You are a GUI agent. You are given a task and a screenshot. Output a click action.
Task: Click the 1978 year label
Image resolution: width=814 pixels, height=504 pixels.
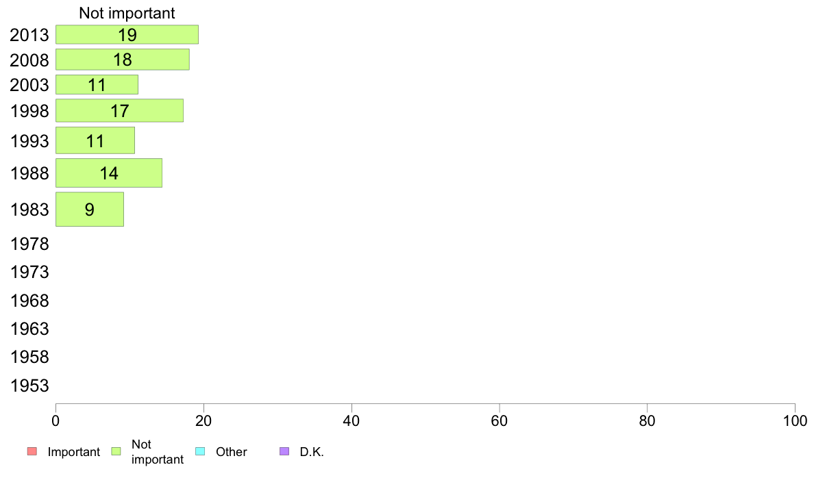click(29, 244)
